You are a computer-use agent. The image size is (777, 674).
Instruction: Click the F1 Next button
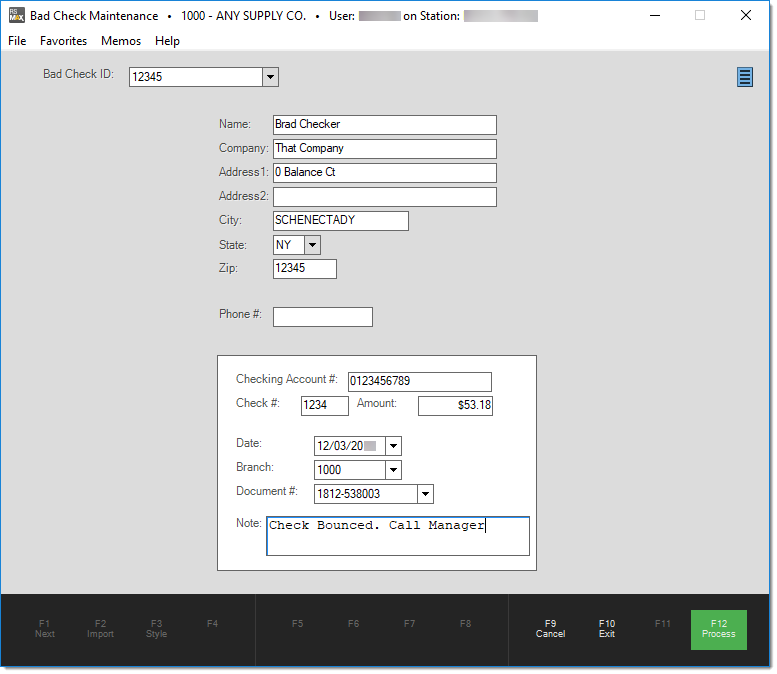(45, 629)
